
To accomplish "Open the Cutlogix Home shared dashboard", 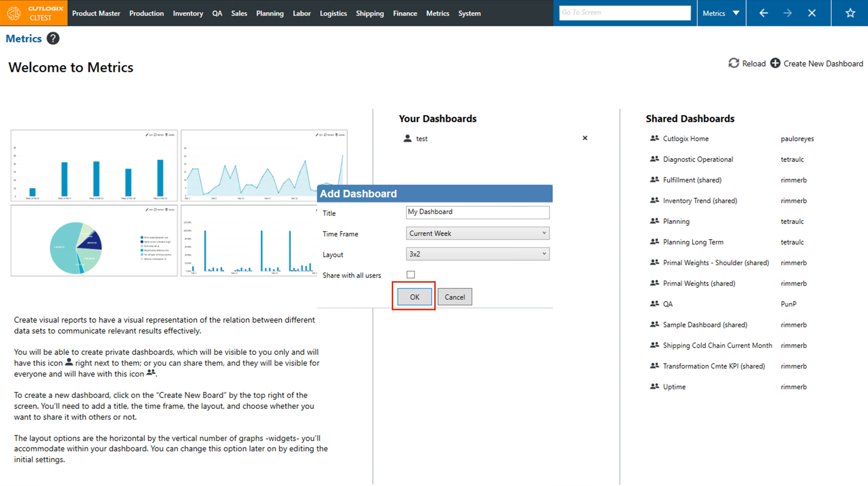I will pos(685,139).
